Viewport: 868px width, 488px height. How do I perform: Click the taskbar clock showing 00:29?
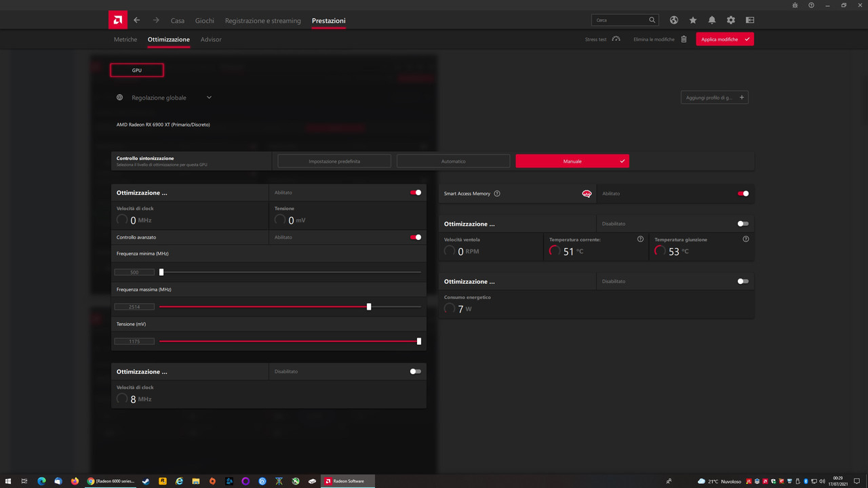pyautogui.click(x=838, y=481)
